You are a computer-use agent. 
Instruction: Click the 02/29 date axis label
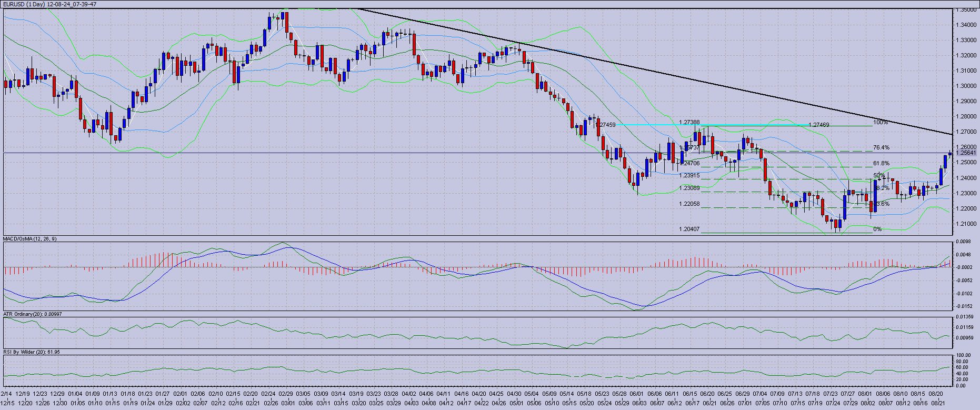(x=286, y=394)
